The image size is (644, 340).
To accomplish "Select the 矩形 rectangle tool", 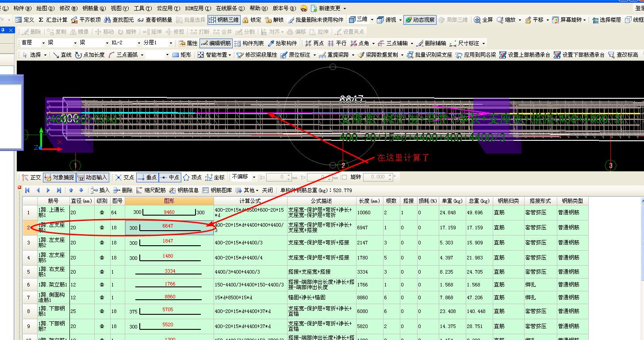I will coord(182,55).
